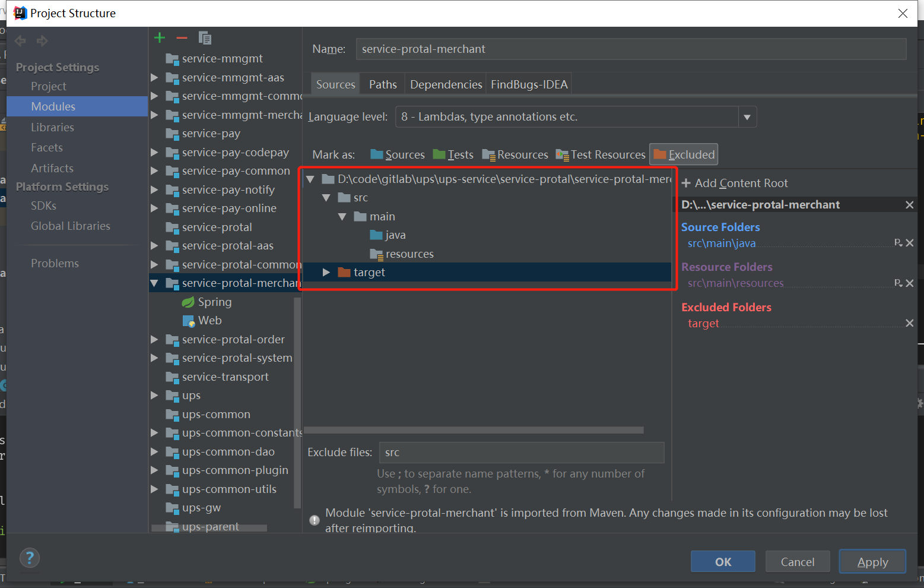Mark the folder as Sources

398,155
